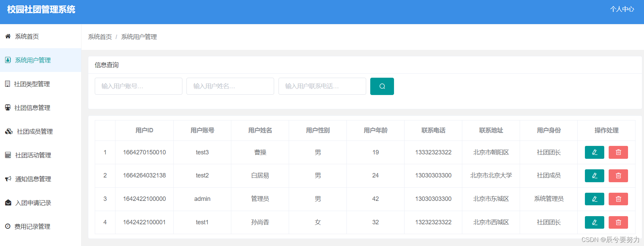This screenshot has width=644, height=246.
Task: Click the name 管理员
Action: (x=260, y=199)
